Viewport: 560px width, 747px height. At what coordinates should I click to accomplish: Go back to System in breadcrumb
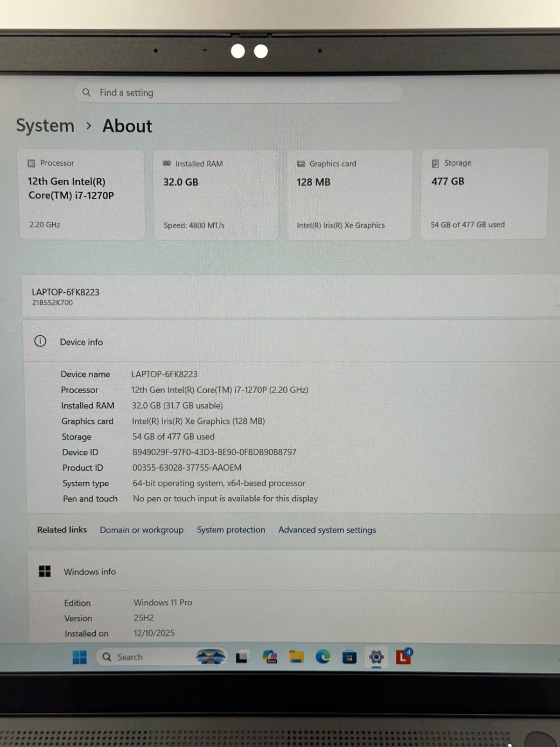pos(45,126)
